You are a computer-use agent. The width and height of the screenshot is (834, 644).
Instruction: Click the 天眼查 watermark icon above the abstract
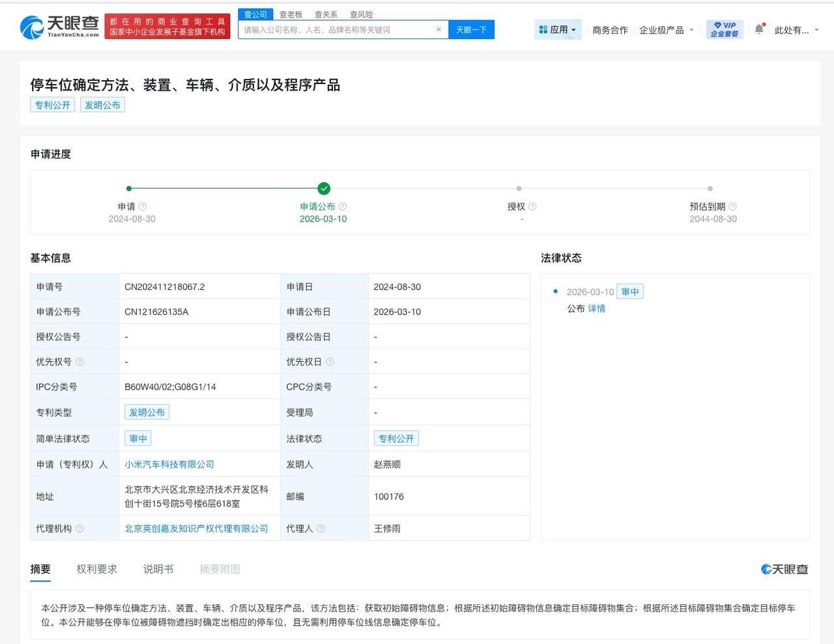tap(766, 568)
